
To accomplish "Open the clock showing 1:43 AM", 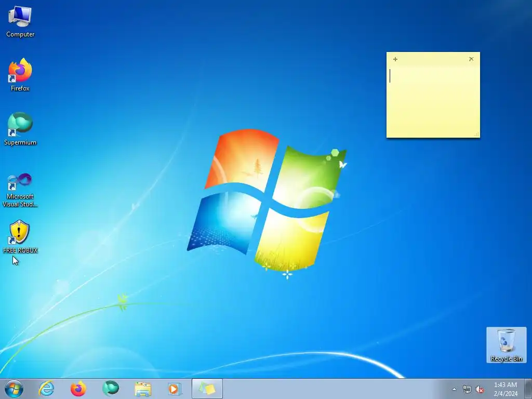I will 506,389.
